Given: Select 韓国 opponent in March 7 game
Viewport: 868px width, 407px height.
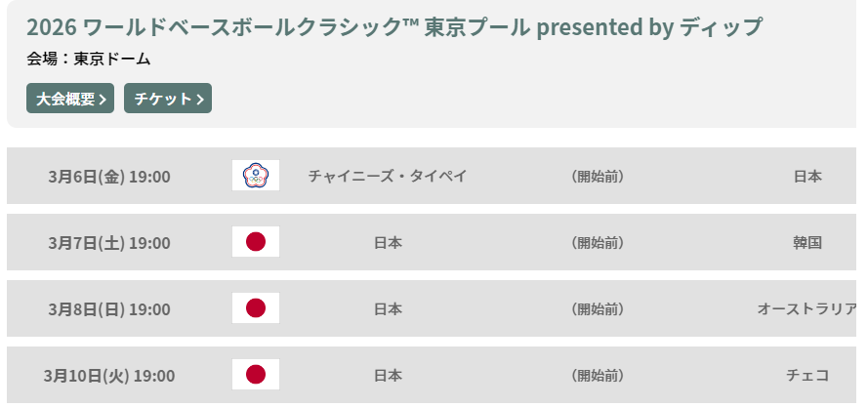Looking at the screenshot, I should 807,242.
